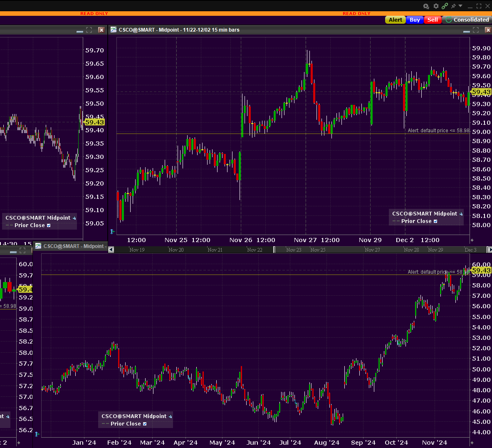492x448 pixels.
Task: Open the chat/news bubble icon in title bar
Action: click(x=426, y=6)
